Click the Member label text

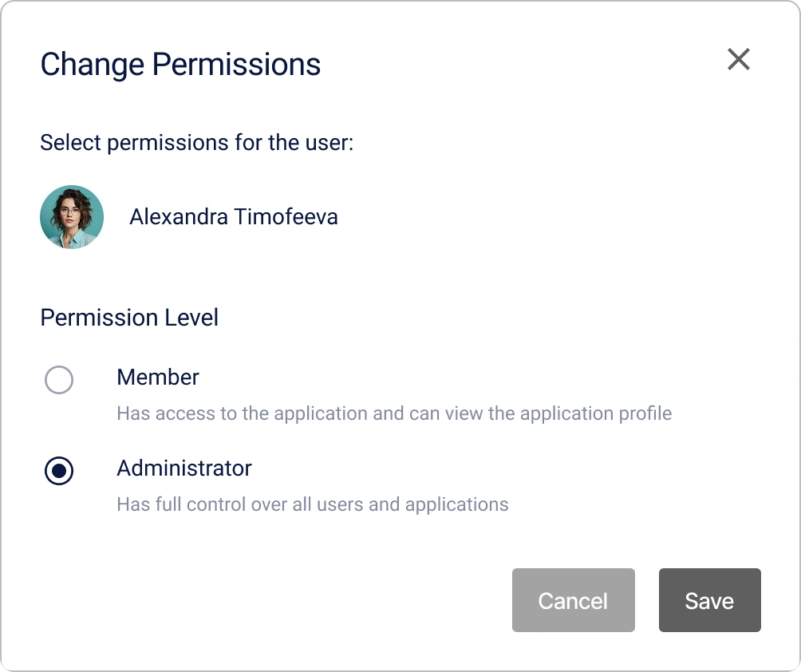[x=158, y=378]
